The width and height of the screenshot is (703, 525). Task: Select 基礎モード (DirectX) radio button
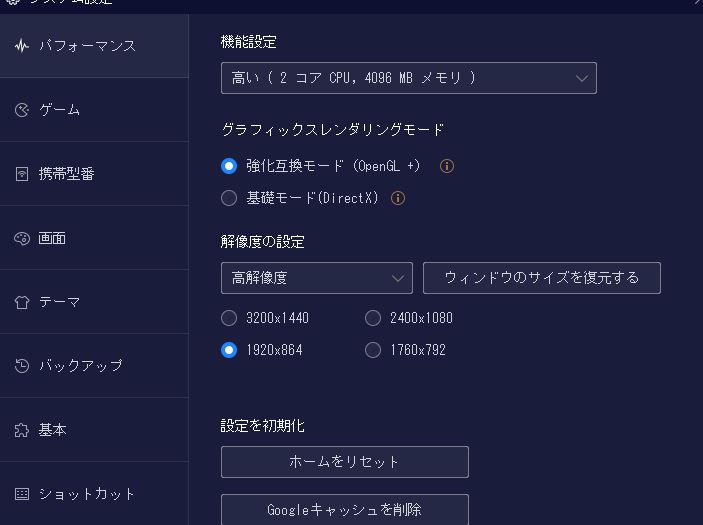pyautogui.click(x=229, y=198)
